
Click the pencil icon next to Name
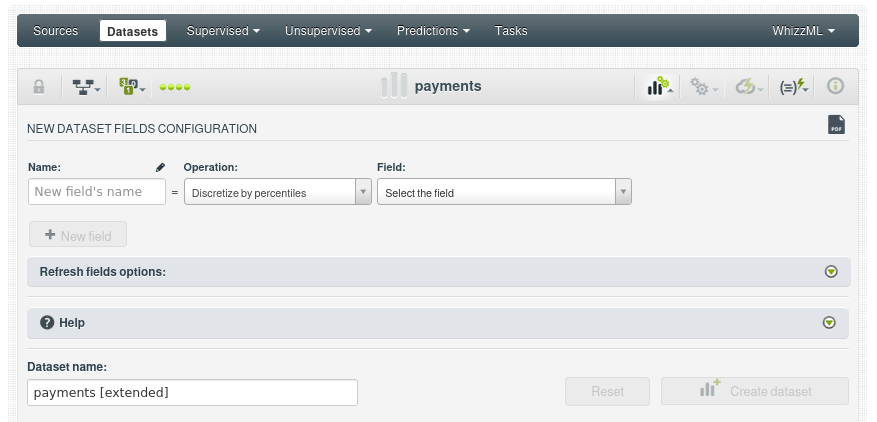click(160, 167)
